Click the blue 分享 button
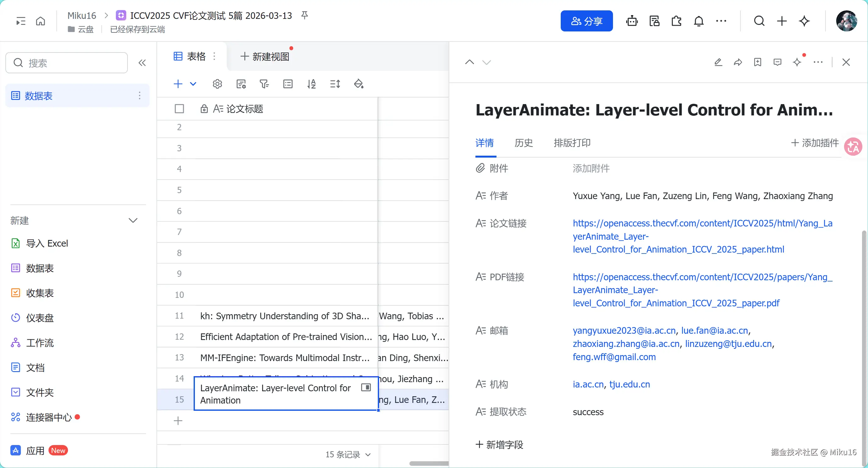Image resolution: width=868 pixels, height=468 pixels. [586, 21]
